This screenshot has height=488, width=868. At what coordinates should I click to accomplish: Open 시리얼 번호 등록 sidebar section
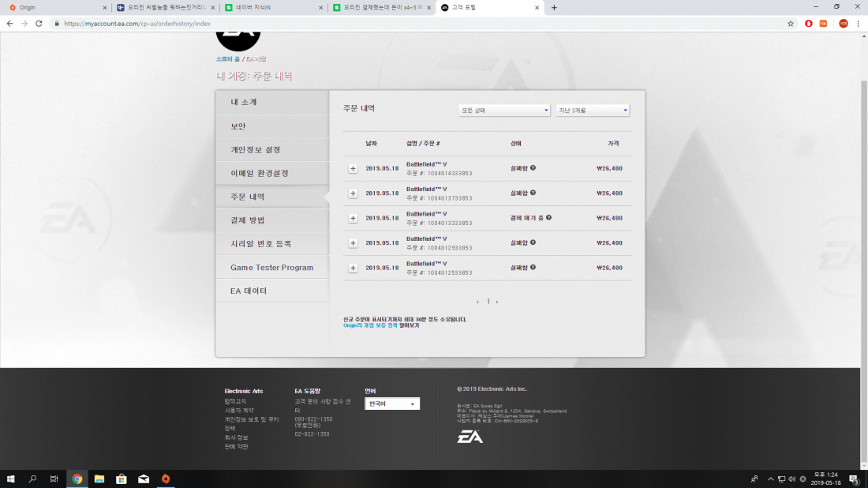point(272,244)
